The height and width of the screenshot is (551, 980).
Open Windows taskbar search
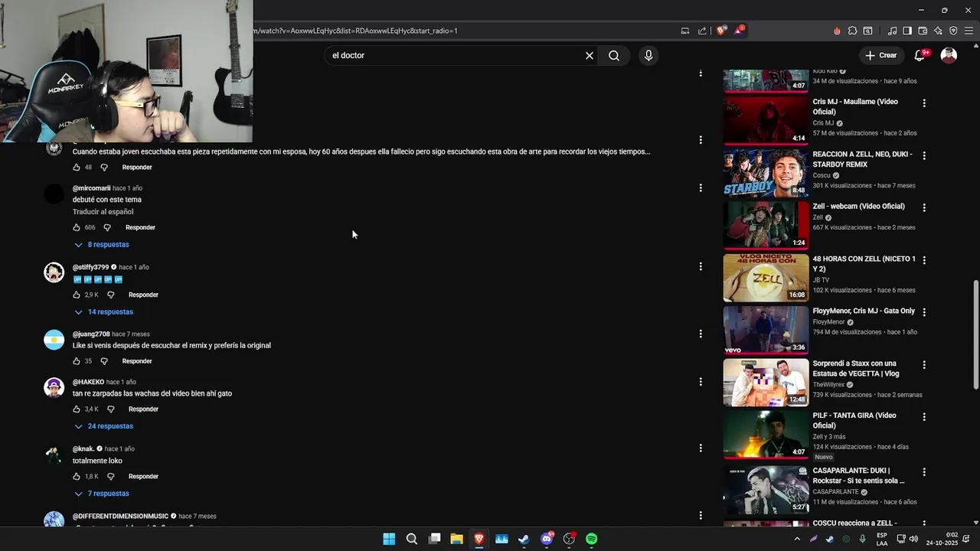(412, 539)
